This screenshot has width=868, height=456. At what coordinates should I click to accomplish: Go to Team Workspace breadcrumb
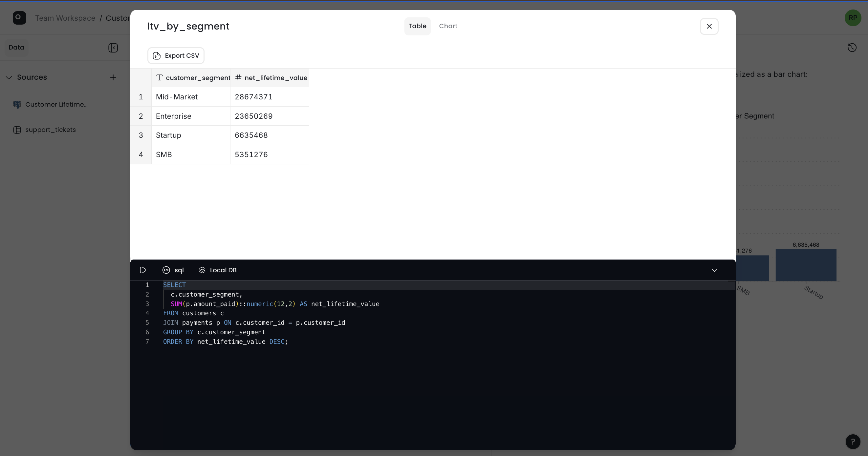65,18
